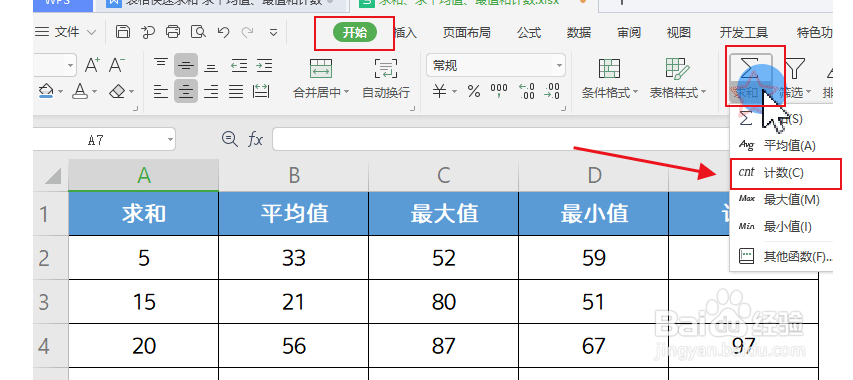This screenshot has height=380, width=853.
Task: Align cell content to bottom
Action: point(211,66)
